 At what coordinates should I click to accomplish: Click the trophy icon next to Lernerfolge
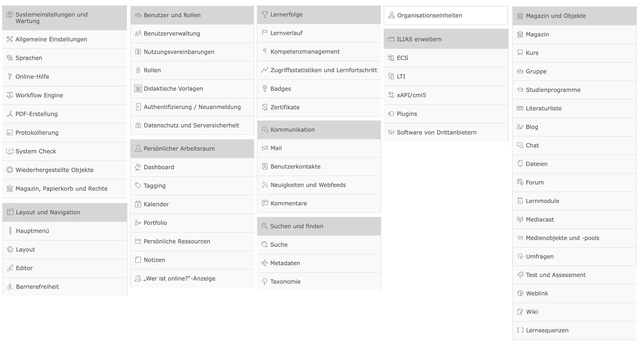coord(264,14)
